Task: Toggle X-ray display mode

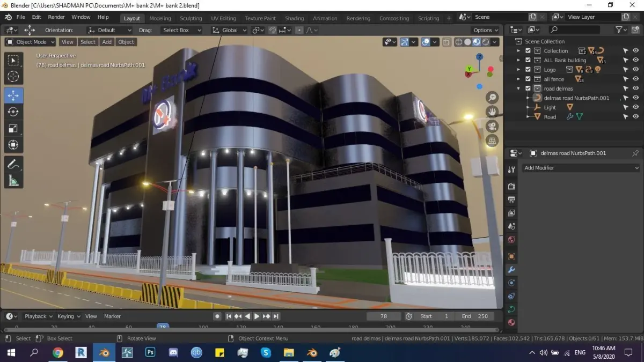Action: click(447, 42)
